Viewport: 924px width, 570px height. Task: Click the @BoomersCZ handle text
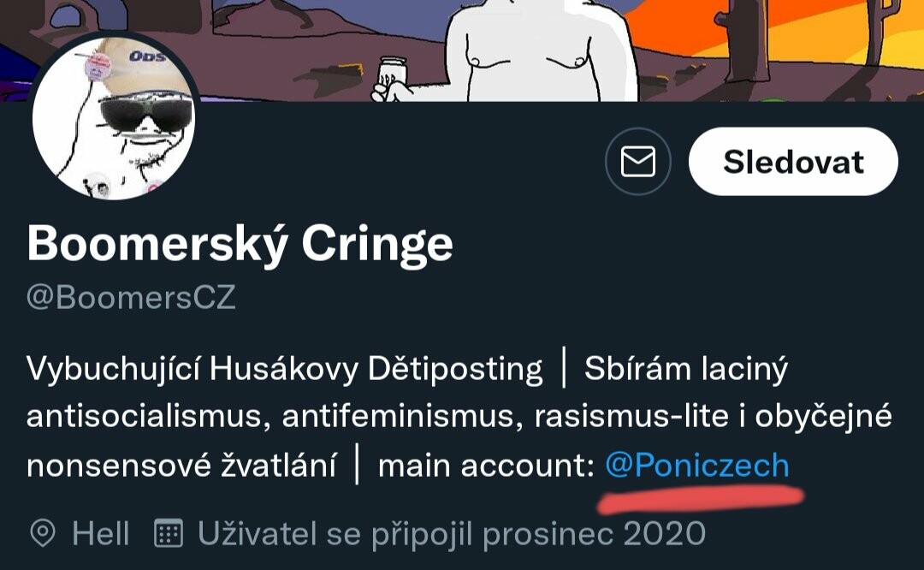[x=131, y=297]
